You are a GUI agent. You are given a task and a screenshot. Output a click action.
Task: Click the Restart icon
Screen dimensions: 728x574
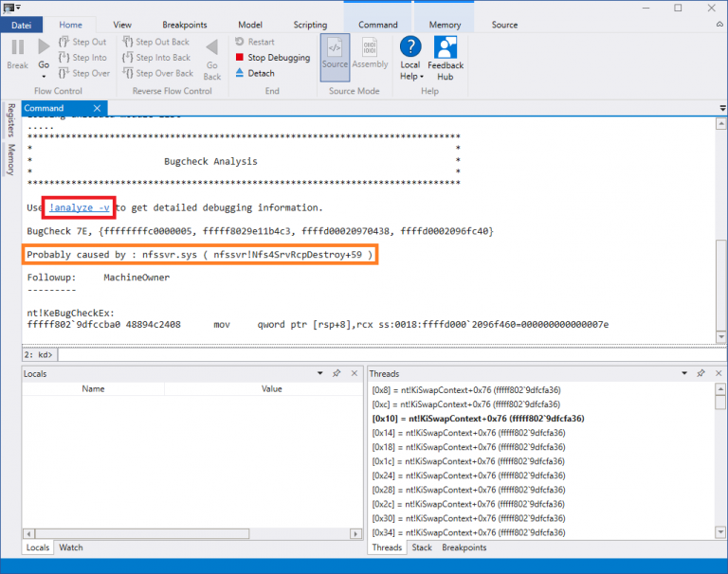[x=240, y=42]
